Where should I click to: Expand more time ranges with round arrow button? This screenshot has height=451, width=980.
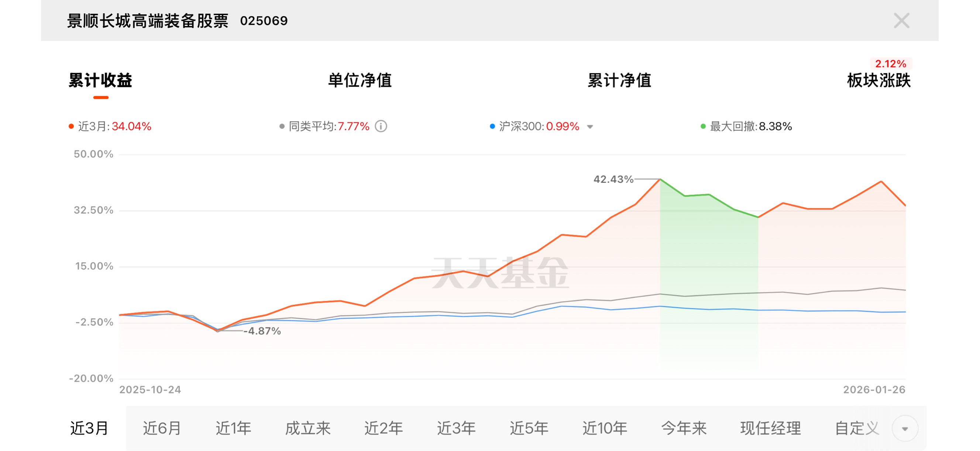click(905, 428)
